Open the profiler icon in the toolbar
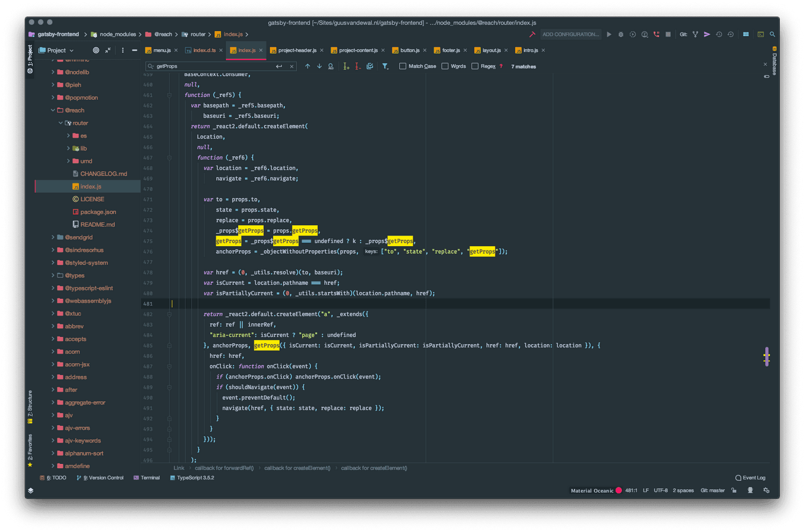This screenshot has width=805, height=532. (645, 34)
